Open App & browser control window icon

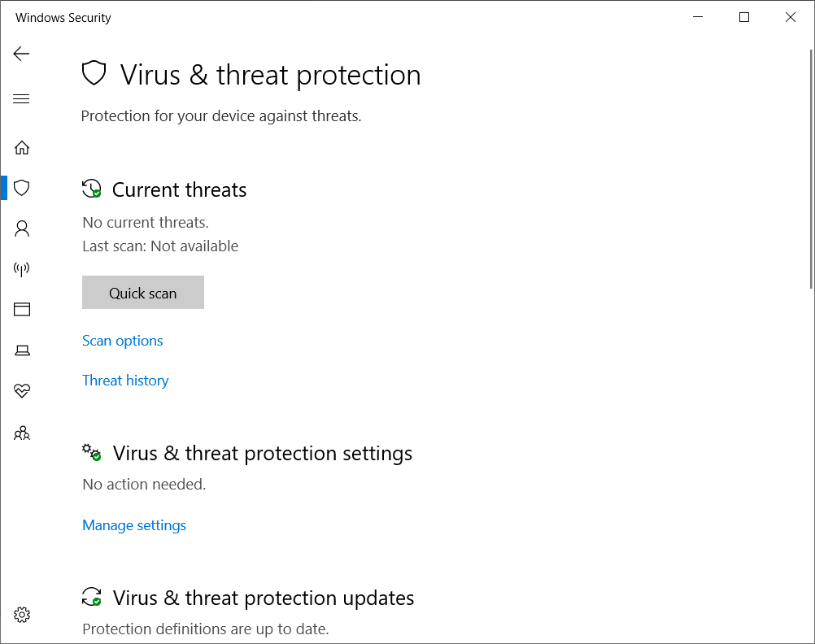(22, 309)
